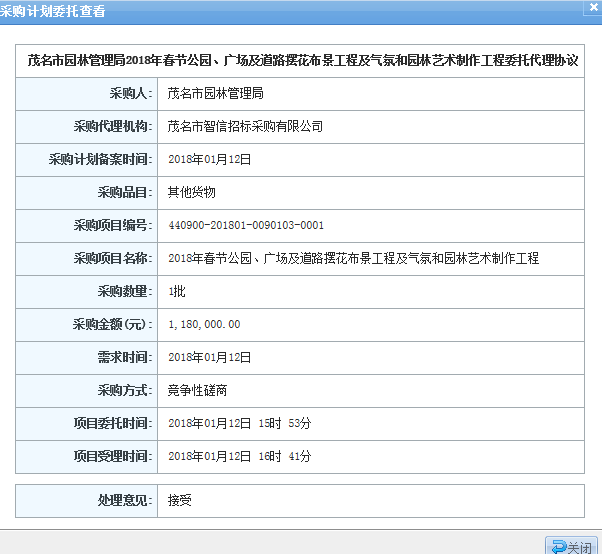Click the 处理意见 value 接受
602x554 pixels.
pos(179,499)
